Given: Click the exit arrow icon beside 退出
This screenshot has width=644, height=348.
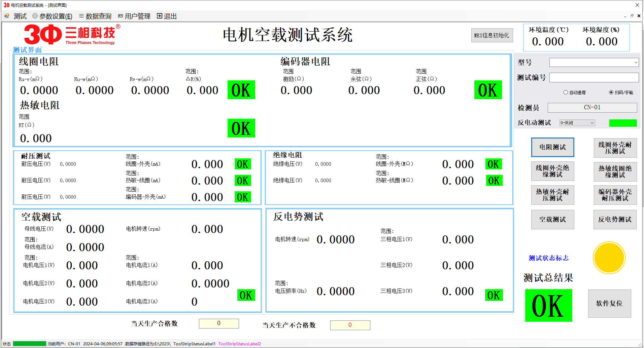Looking at the screenshot, I should (x=159, y=16).
